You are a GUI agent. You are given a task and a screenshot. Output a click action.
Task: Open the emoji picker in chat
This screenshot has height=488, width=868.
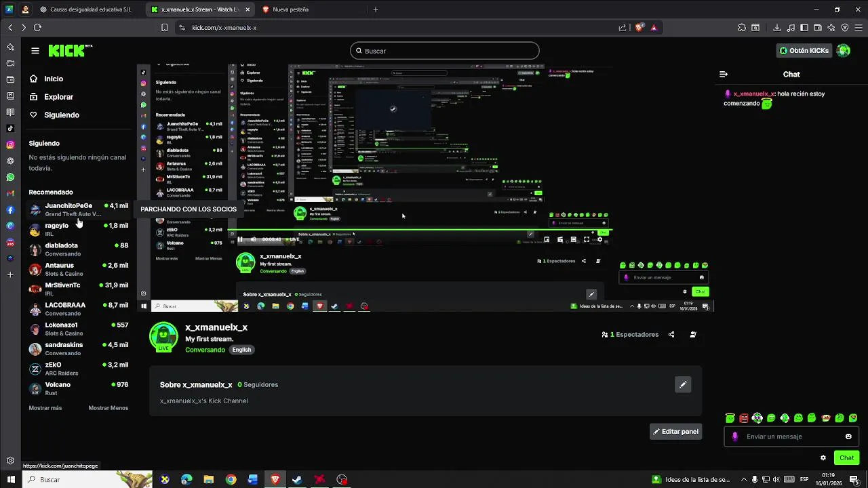(848, 436)
